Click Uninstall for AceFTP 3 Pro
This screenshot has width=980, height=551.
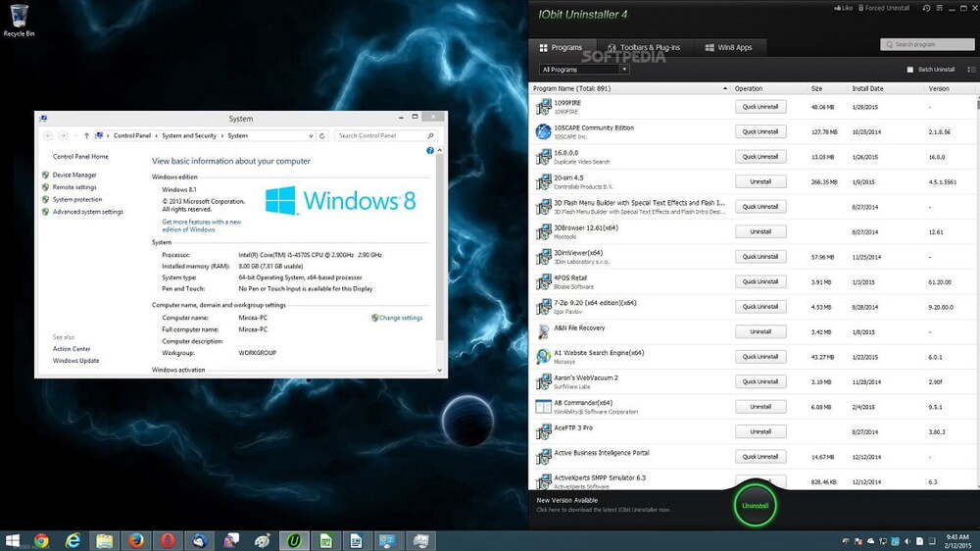(760, 432)
